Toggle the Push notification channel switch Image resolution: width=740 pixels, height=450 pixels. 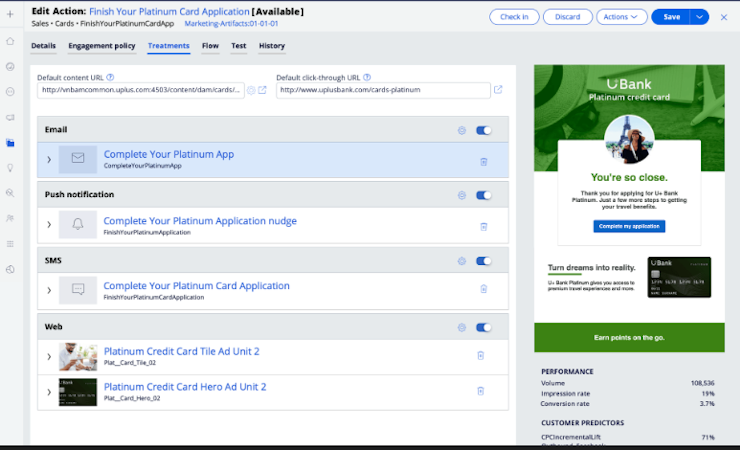pyautogui.click(x=483, y=195)
